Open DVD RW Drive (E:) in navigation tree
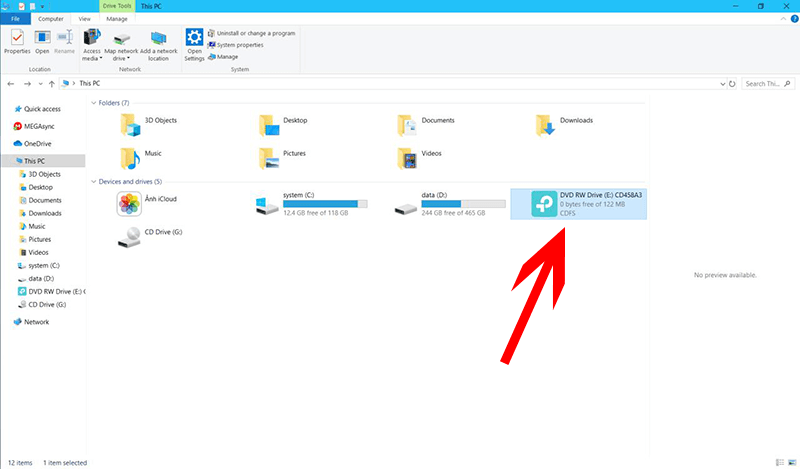 51,292
